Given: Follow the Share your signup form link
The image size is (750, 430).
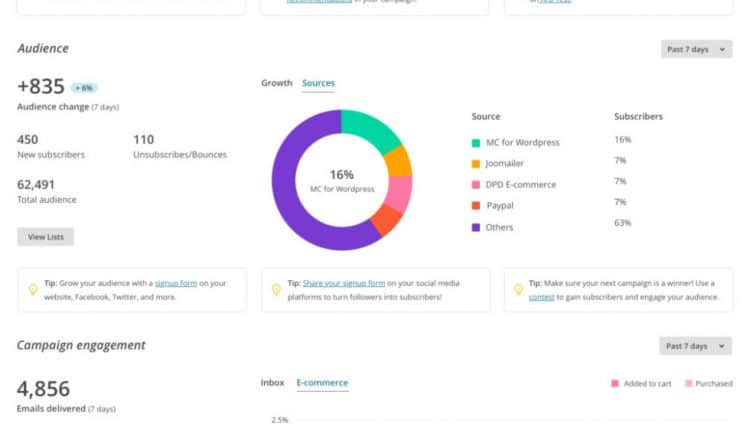Looking at the screenshot, I should coord(343,283).
